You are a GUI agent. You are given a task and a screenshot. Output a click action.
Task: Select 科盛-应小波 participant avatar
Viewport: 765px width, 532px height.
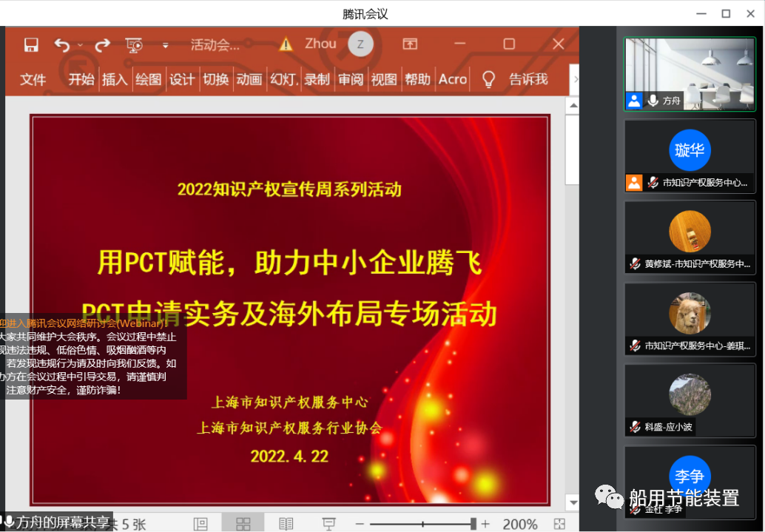690,394
